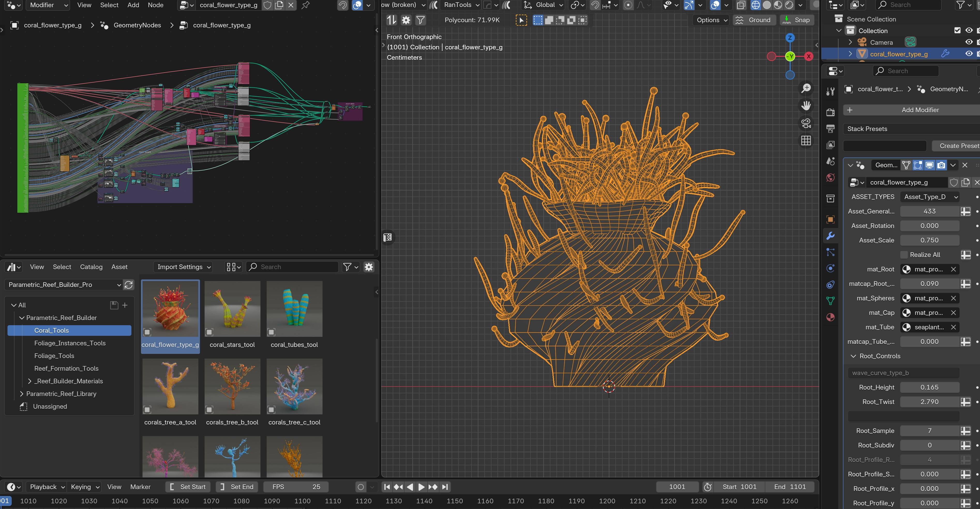
Task: Open the Modifiers wrench properties tab
Action: pos(831,236)
